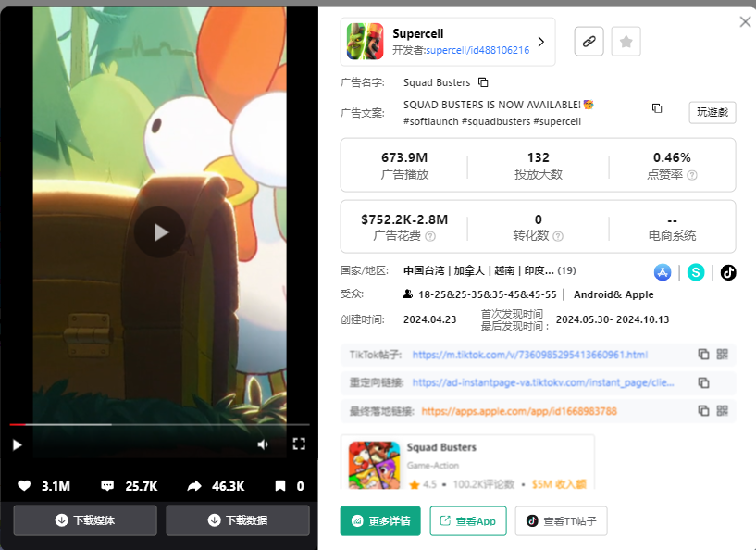Close the ad detail dialog

745,21
